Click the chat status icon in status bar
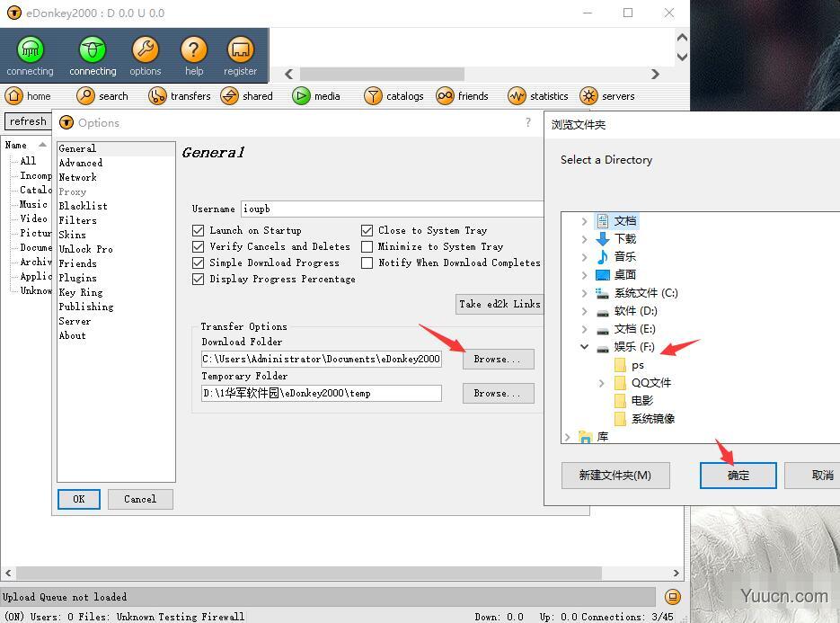 (672, 597)
